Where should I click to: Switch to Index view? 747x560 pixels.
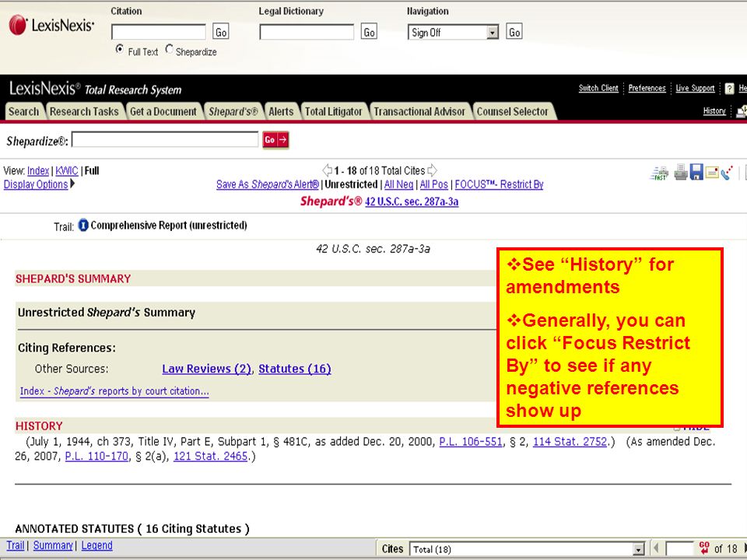tap(38, 170)
